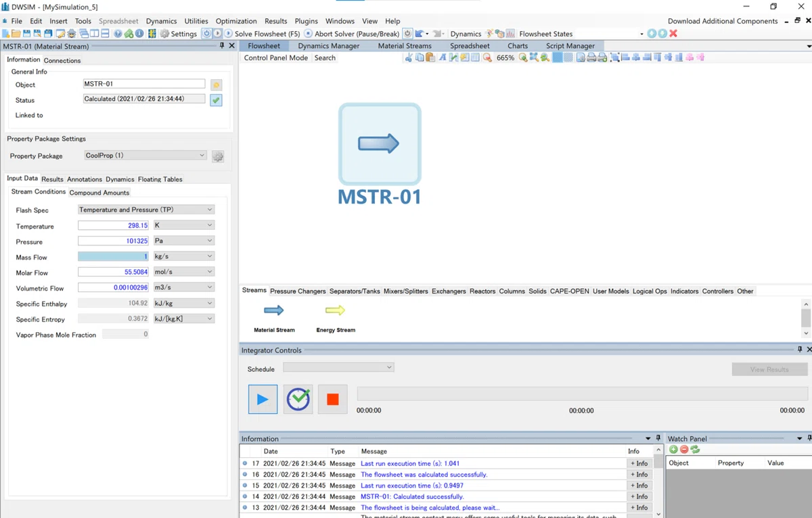Screen dimensions: 812x518
Task: Click the red remove icon in Watch Panel
Action: pyautogui.click(x=684, y=450)
